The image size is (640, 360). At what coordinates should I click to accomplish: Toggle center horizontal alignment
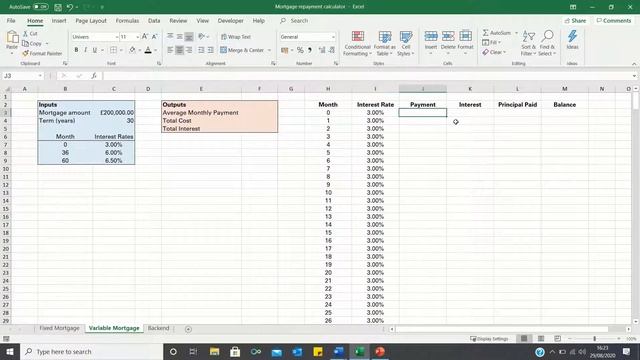(180, 50)
